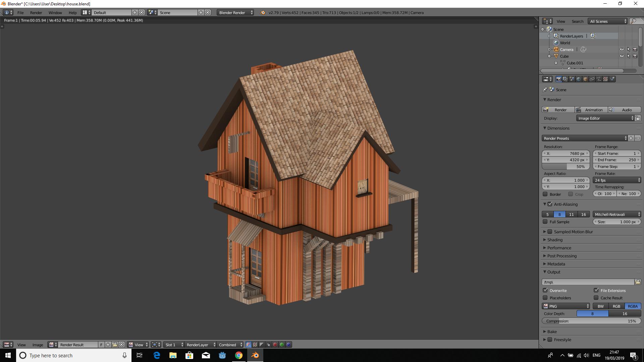The image size is (644, 362).
Task: Enable Cache Result checkbox
Action: coord(596,298)
